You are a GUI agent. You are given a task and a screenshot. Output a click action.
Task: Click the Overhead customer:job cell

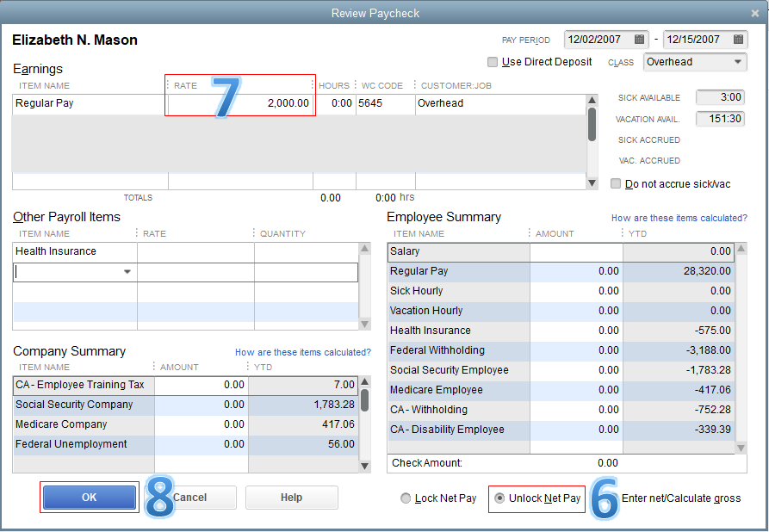pos(500,103)
